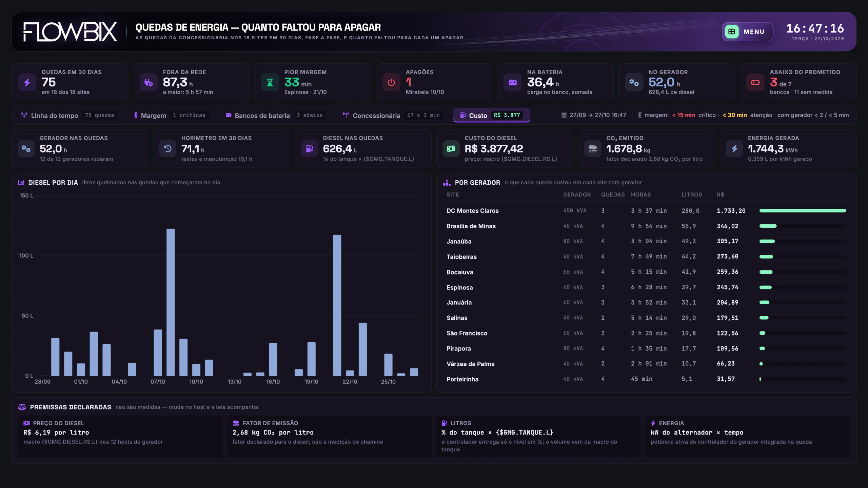Screen dimensions: 868x488
Task: Click the FLOWBIX logo
Action: click(x=70, y=32)
